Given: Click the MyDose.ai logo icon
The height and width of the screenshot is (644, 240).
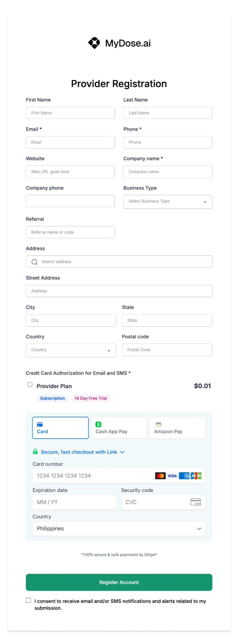Looking at the screenshot, I should pyautogui.click(x=94, y=43).
